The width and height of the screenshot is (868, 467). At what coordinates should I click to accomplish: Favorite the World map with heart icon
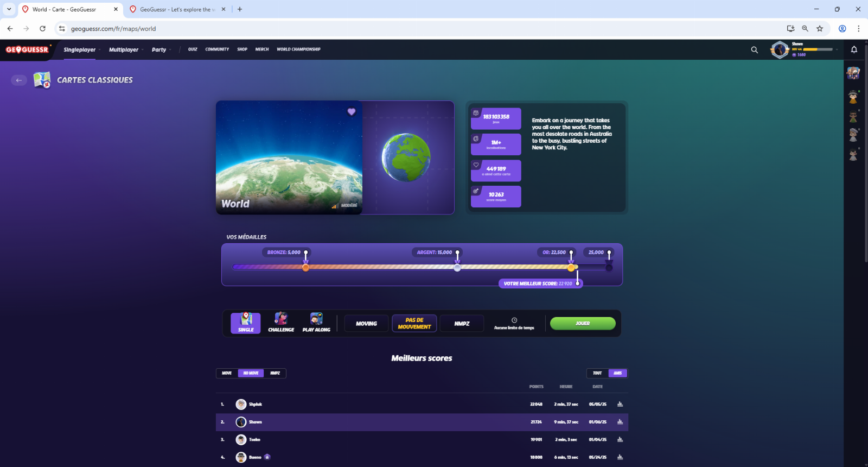(x=352, y=112)
